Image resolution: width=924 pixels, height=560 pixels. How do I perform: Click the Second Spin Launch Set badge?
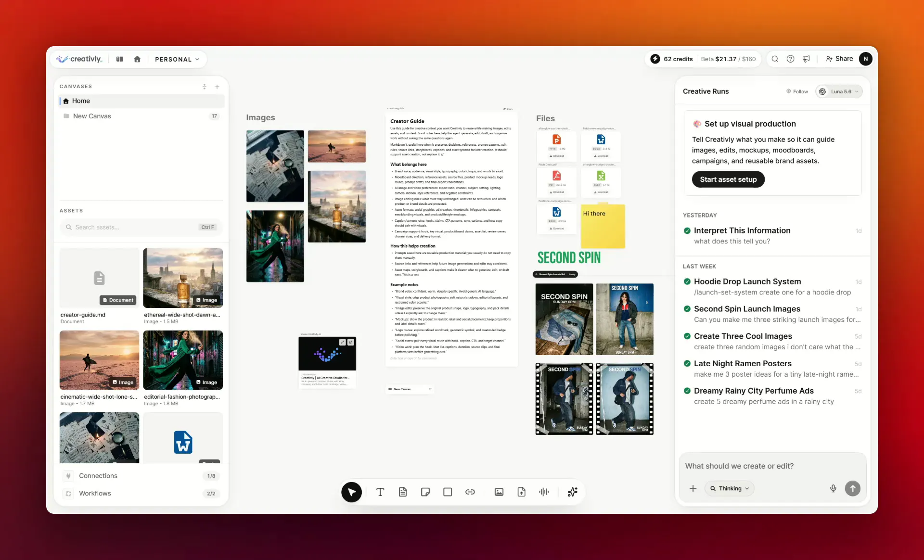(x=555, y=274)
